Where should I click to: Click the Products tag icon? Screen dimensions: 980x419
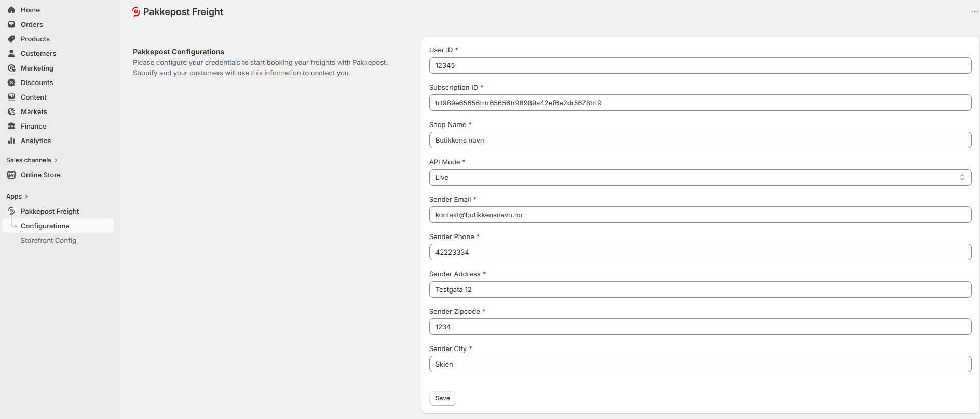click(11, 39)
